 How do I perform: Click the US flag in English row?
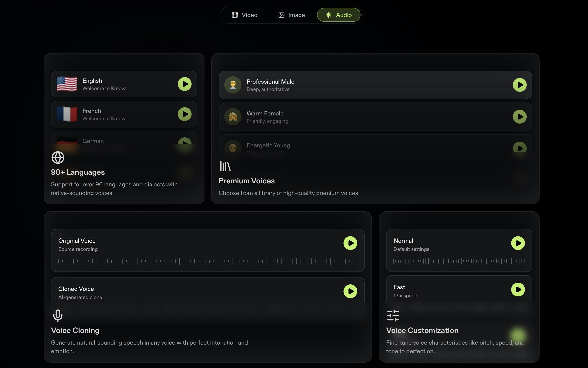pos(67,84)
